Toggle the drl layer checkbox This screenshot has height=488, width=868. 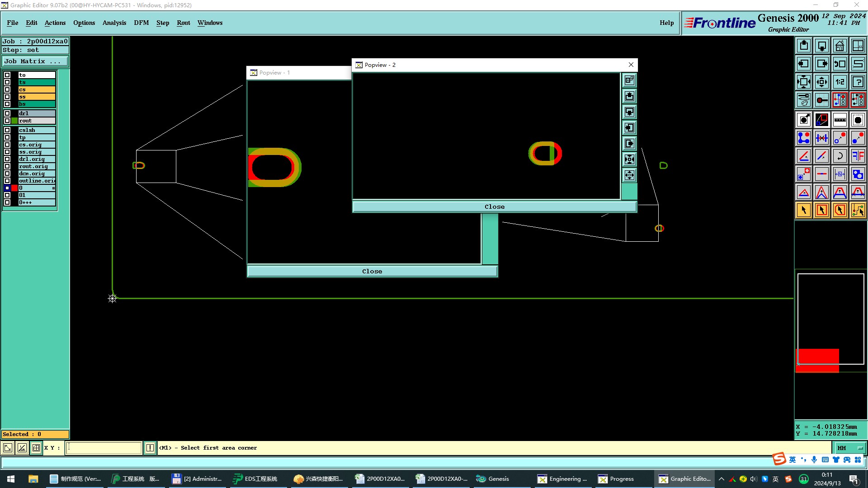[x=7, y=113]
